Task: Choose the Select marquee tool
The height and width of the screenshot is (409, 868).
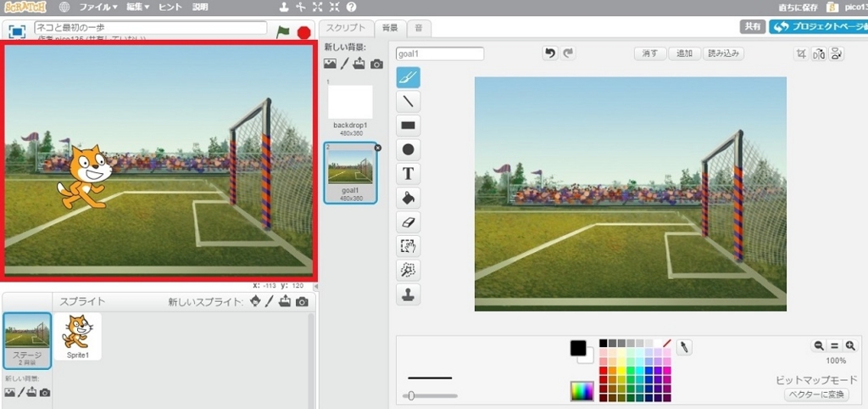Action: pos(408,246)
